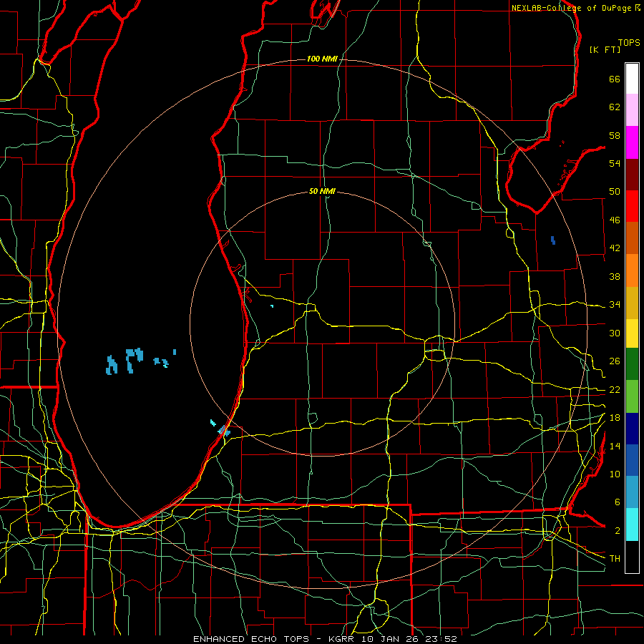
Task: Click the small dark blue echo in the east
Action: (553, 240)
